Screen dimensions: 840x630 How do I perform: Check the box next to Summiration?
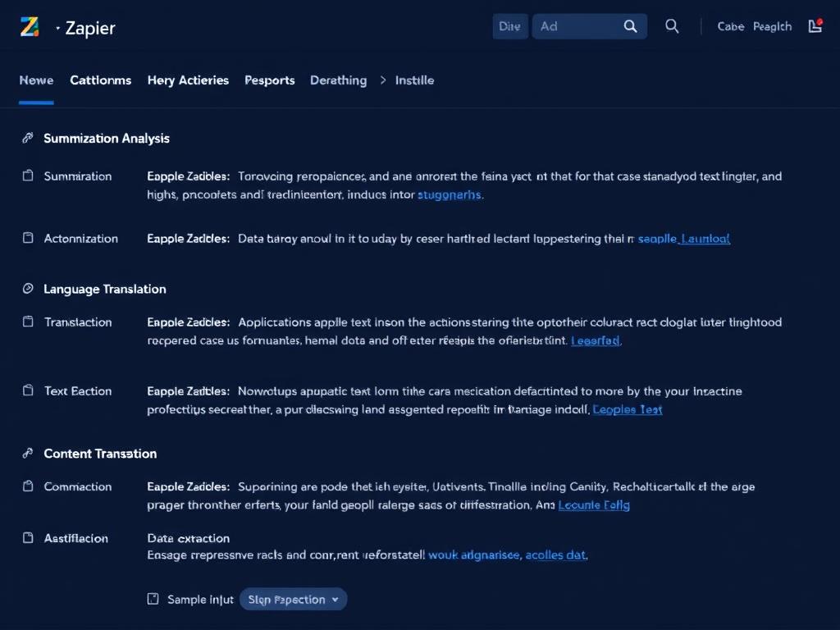28,176
